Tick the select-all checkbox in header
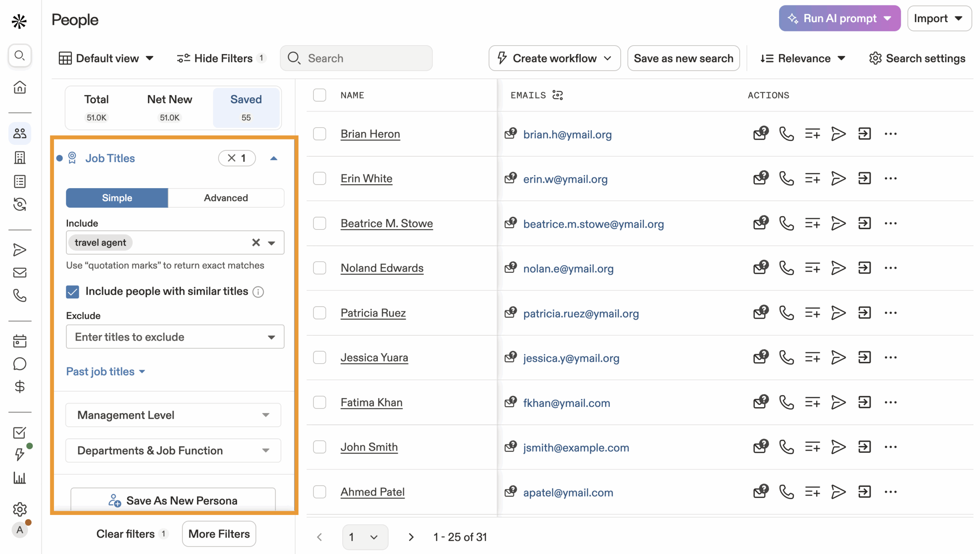This screenshot has height=554, width=980. [319, 95]
